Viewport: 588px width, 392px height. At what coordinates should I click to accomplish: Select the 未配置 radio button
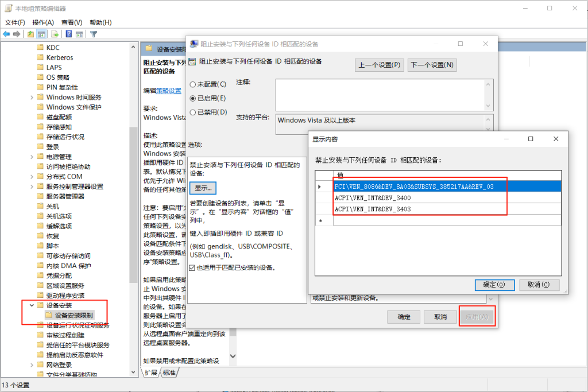tap(192, 84)
